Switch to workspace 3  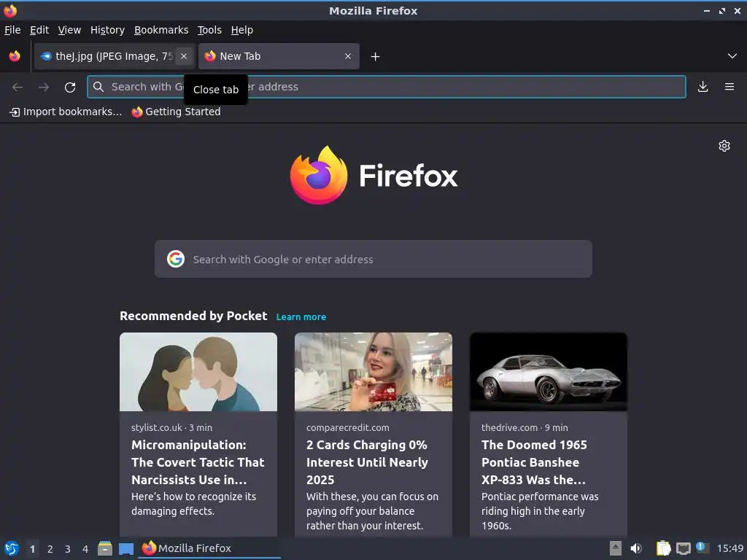click(x=68, y=548)
